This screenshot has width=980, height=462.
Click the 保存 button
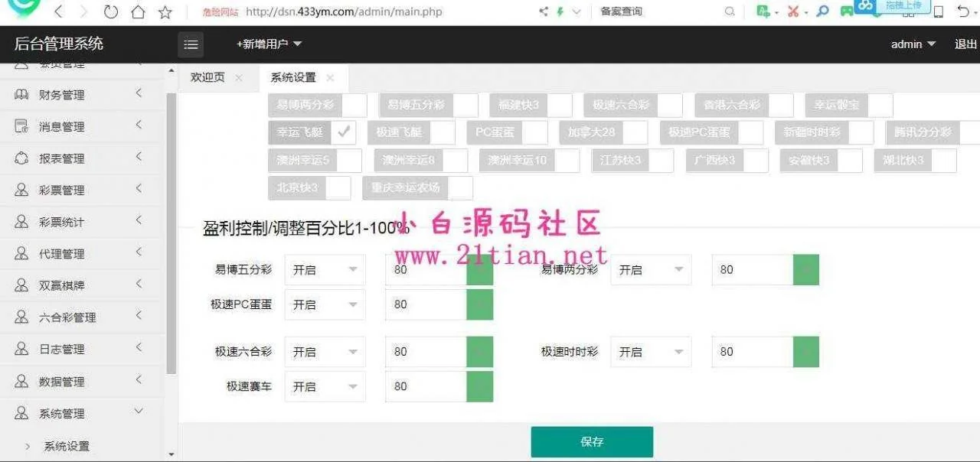click(592, 441)
